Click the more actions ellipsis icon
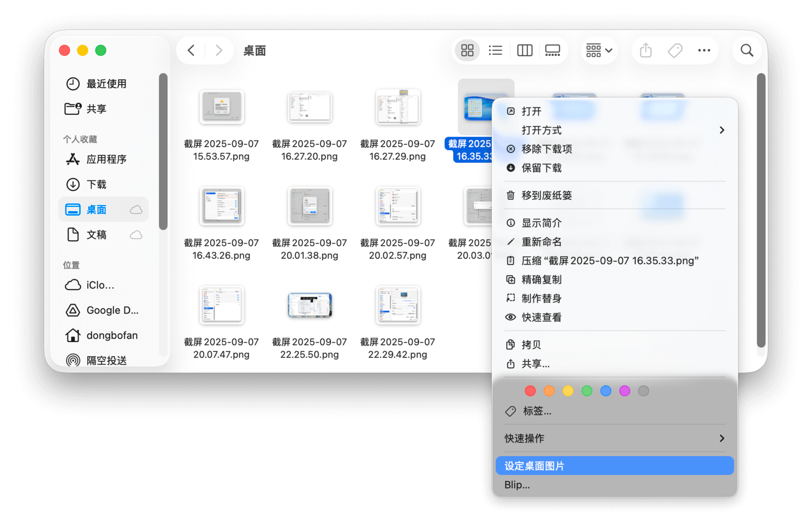The image size is (812, 519). coord(704,50)
